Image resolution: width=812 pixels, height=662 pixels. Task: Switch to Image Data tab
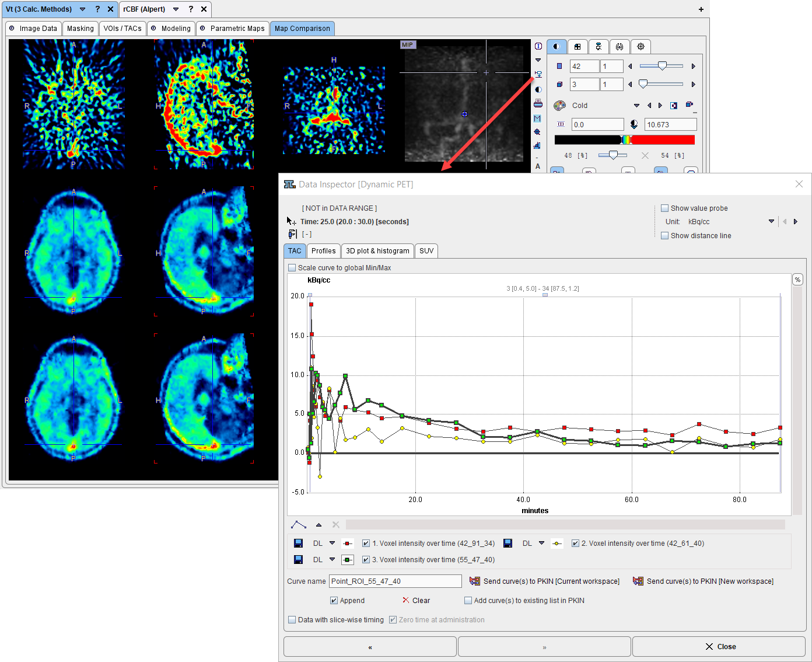tap(33, 29)
